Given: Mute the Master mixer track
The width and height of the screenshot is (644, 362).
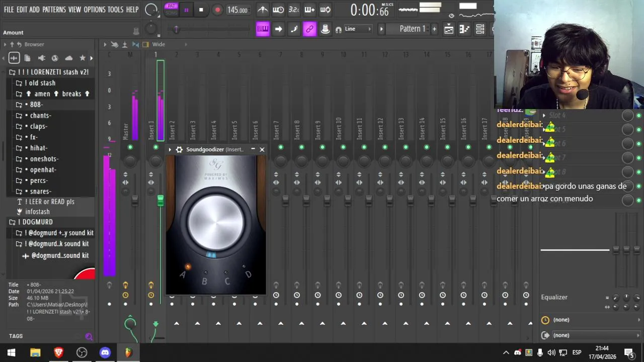Looking at the screenshot, I should (130, 147).
